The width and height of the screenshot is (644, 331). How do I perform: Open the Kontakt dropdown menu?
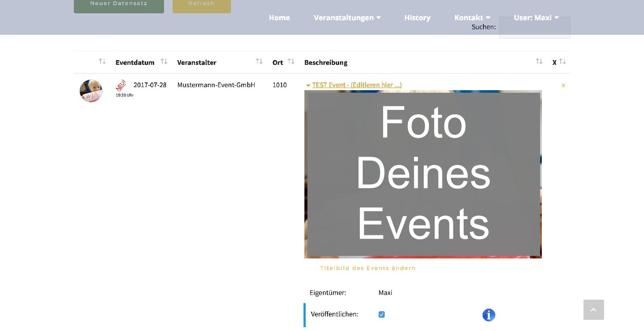pos(472,18)
